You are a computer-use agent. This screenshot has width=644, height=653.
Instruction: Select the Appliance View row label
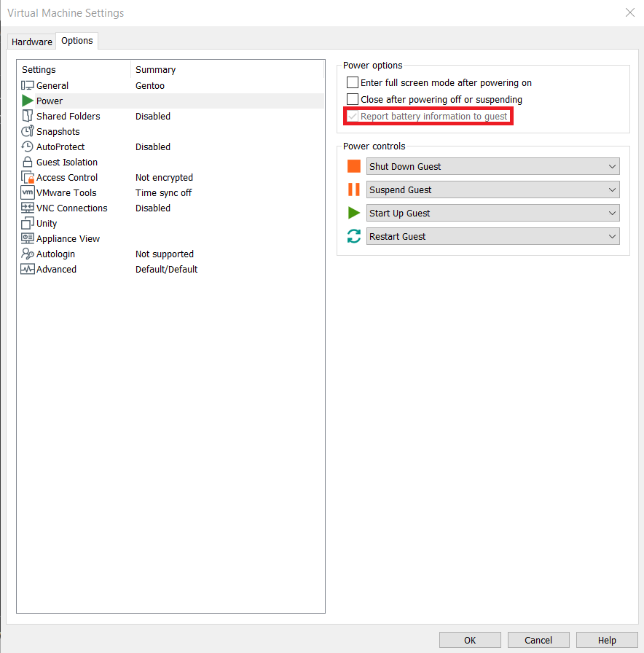(68, 238)
